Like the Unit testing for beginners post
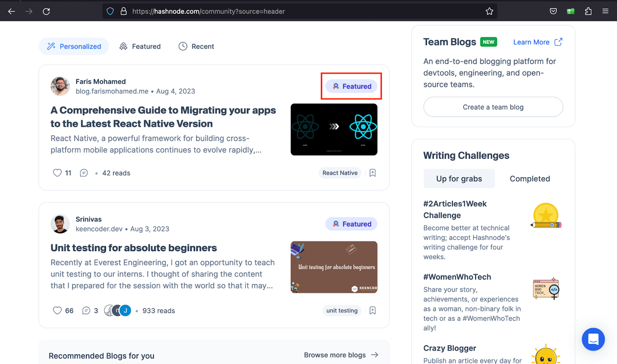This screenshot has width=617, height=364. point(57,310)
